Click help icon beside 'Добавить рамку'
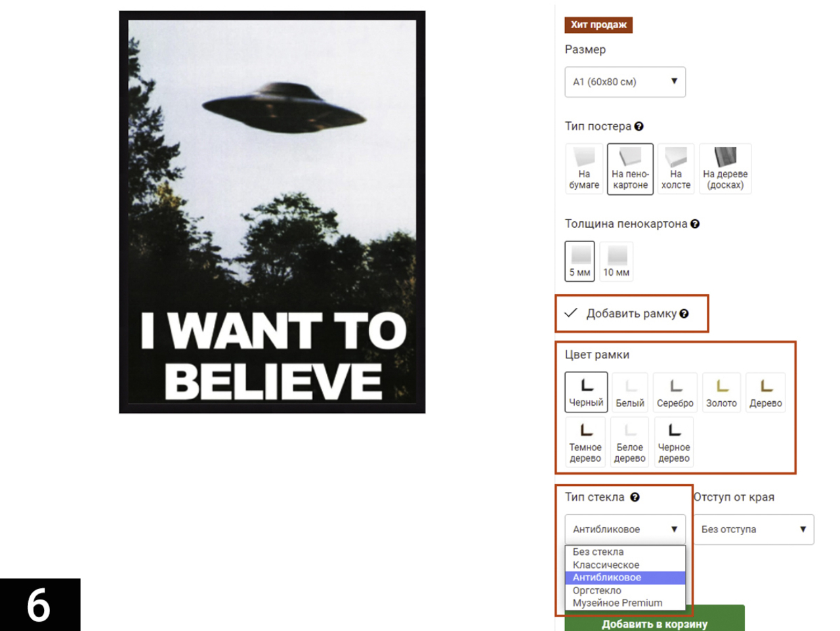The image size is (840, 631). tap(684, 314)
